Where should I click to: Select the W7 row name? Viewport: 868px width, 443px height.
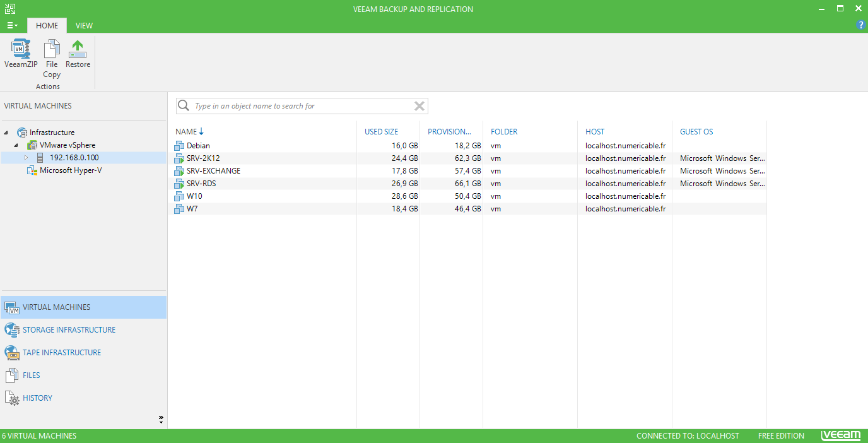tap(192, 209)
